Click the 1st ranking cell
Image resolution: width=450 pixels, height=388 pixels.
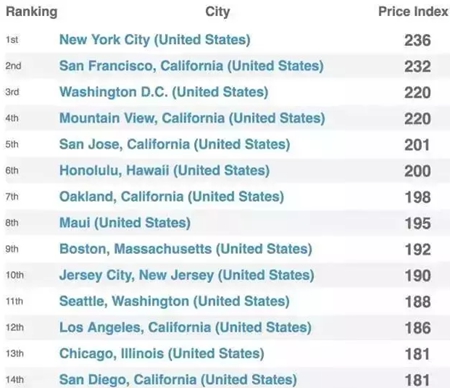12,40
